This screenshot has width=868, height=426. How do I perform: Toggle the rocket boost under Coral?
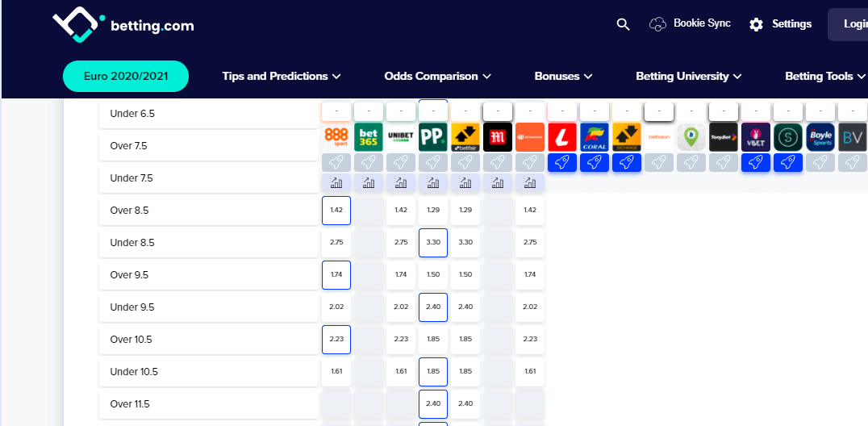(x=595, y=162)
